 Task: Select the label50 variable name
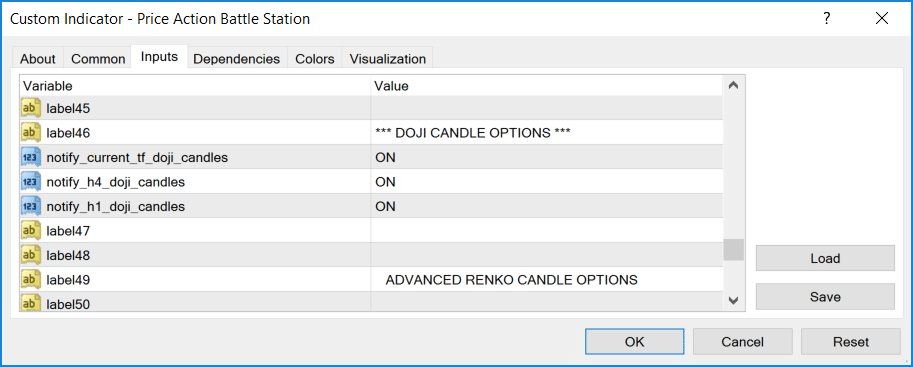pos(68,304)
